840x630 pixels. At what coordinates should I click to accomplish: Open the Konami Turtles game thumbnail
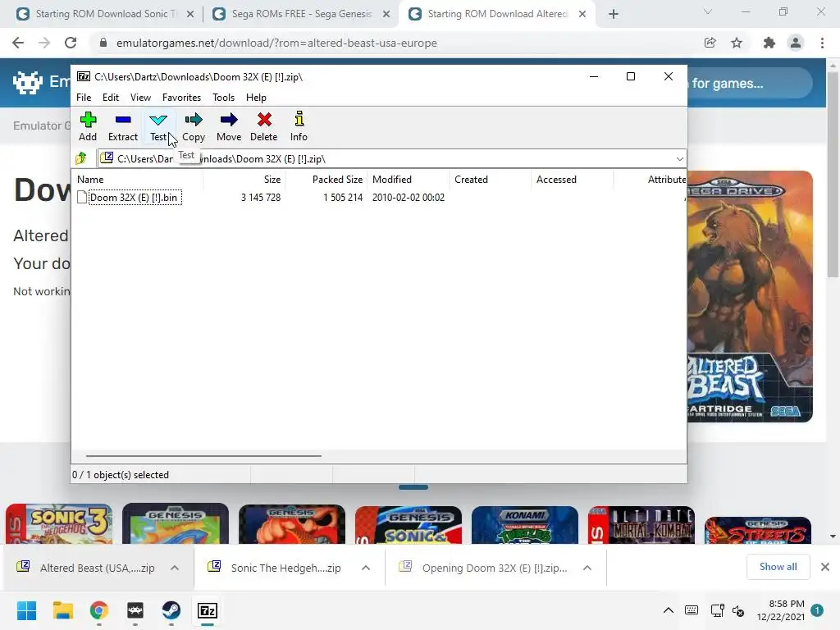525,525
